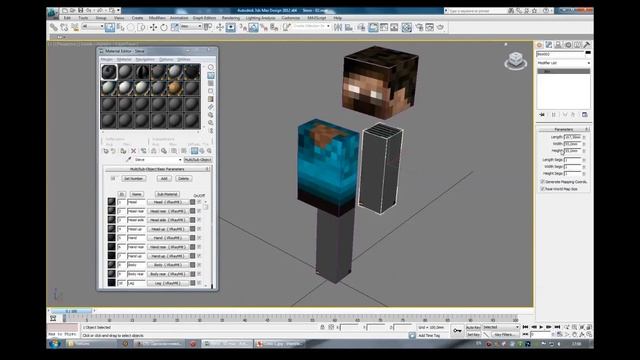The width and height of the screenshot is (640, 360).
Task: Open Material Editor from main toolbar
Action: [x=407, y=27]
